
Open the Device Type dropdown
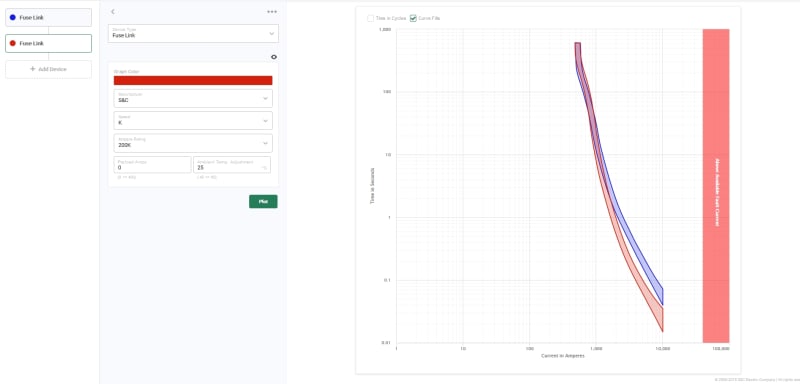click(x=193, y=34)
